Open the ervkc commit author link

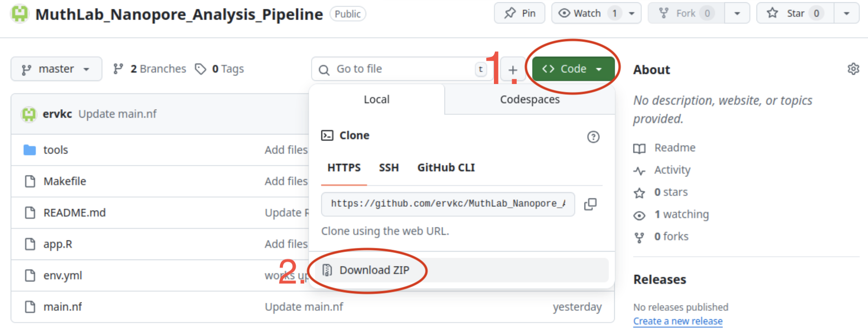click(57, 114)
